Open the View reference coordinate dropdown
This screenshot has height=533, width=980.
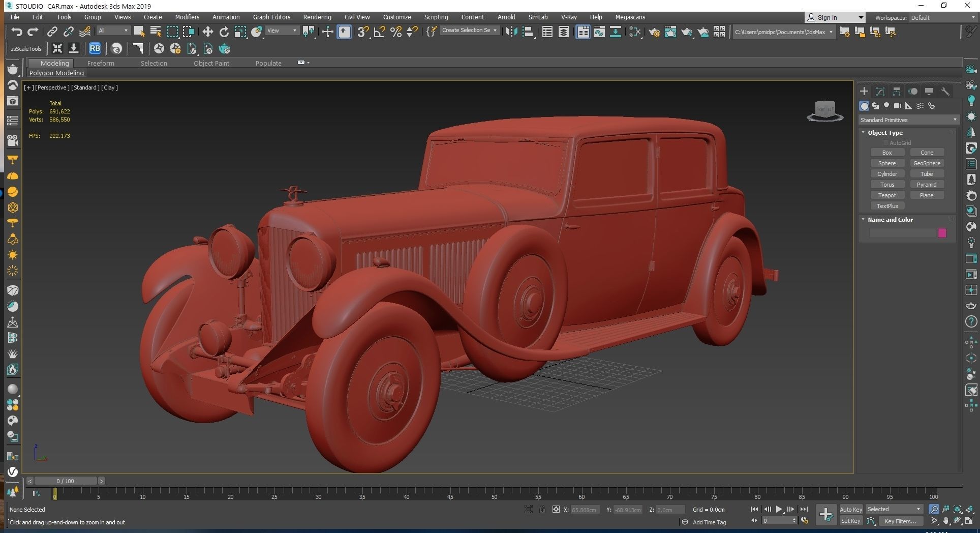tap(282, 31)
